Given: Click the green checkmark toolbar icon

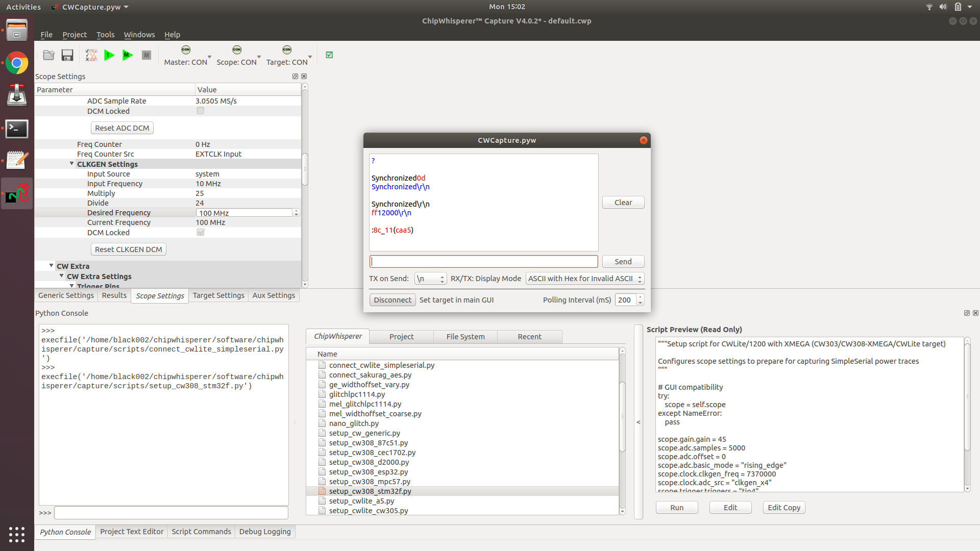Looking at the screenshot, I should click(329, 55).
